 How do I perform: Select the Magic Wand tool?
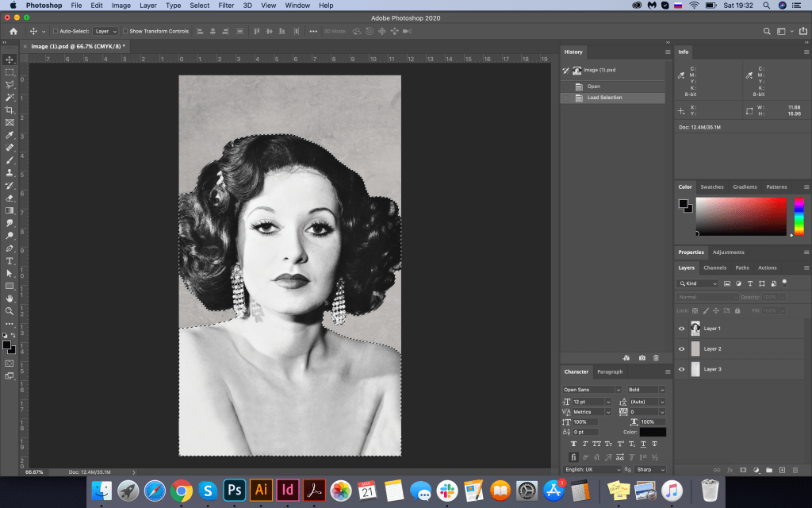(10, 97)
